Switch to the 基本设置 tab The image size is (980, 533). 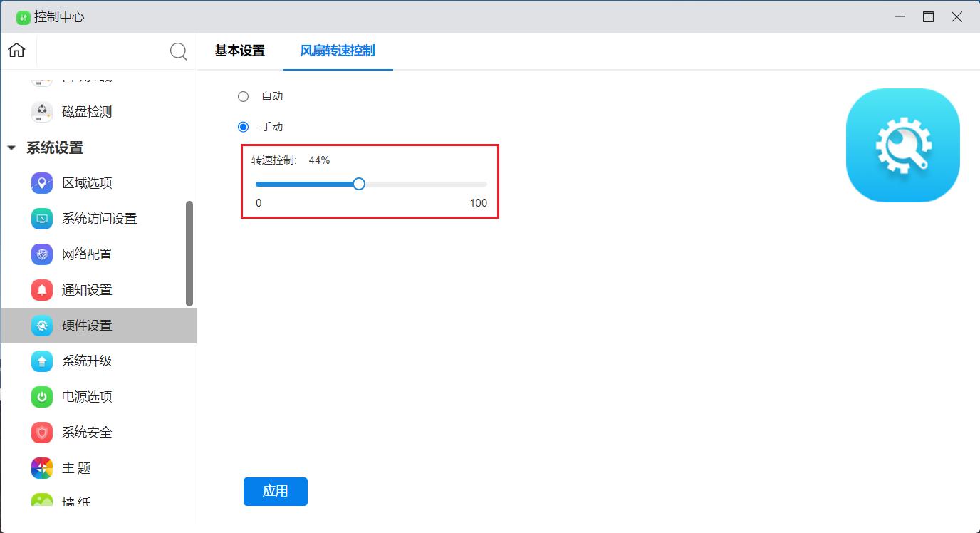click(239, 51)
